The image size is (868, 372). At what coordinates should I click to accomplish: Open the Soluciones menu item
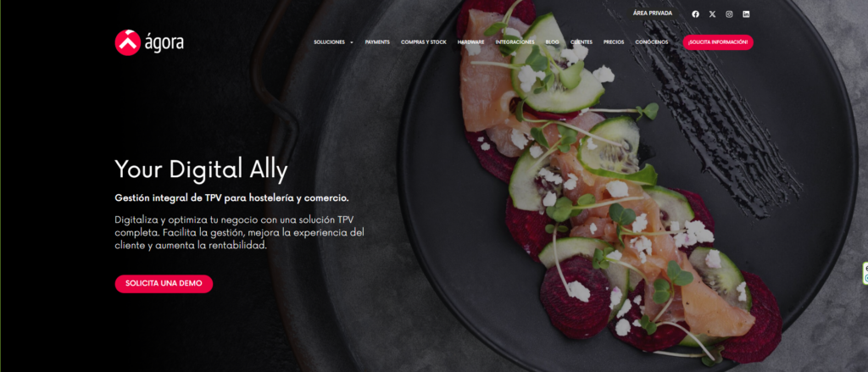pyautogui.click(x=329, y=42)
